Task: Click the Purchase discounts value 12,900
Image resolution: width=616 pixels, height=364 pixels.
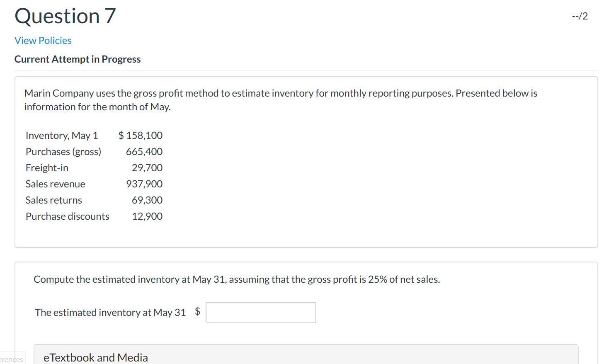Action: [x=147, y=216]
